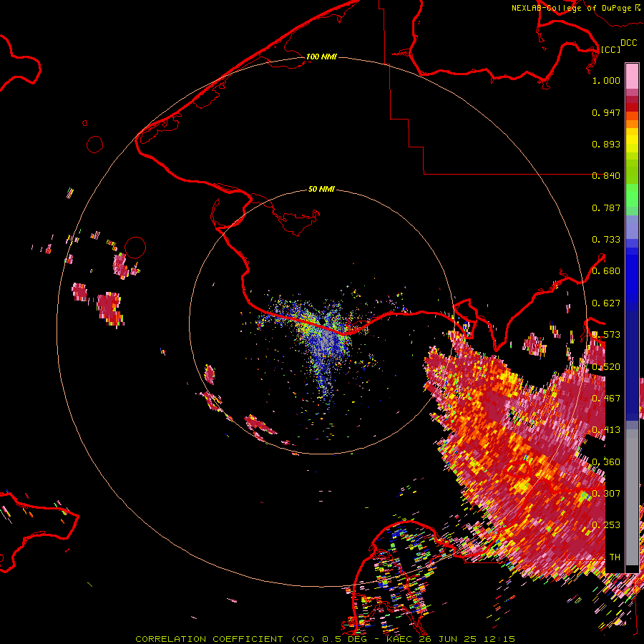Click the "[CC]" units label

point(610,49)
